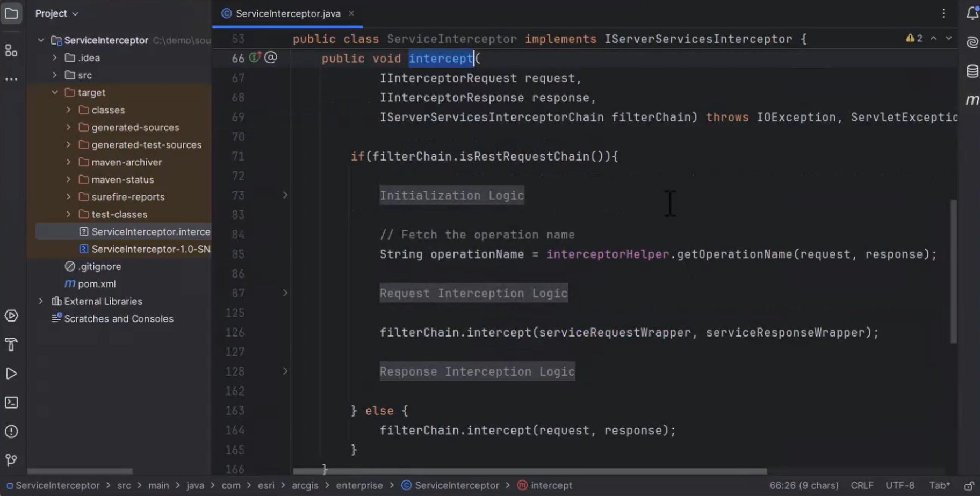Click CRLF line separator in status bar
Image resolution: width=980 pixels, height=496 pixels.
[x=862, y=485]
